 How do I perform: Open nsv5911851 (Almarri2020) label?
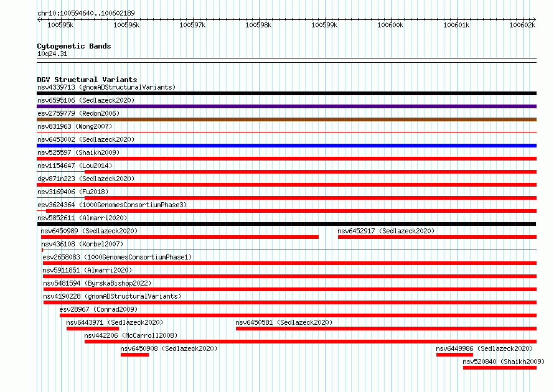click(x=87, y=270)
